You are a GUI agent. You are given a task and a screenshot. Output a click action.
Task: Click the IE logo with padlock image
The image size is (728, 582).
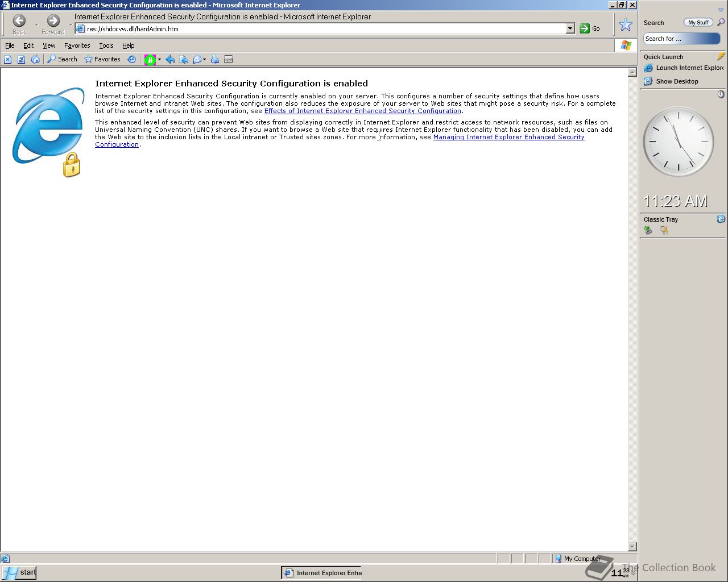(x=48, y=132)
